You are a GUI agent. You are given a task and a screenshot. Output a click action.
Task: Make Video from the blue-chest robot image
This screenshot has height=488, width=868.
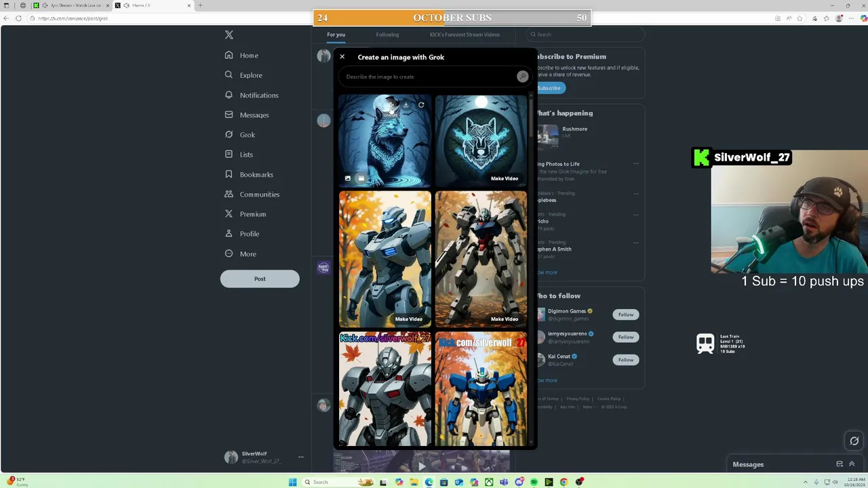(408, 319)
